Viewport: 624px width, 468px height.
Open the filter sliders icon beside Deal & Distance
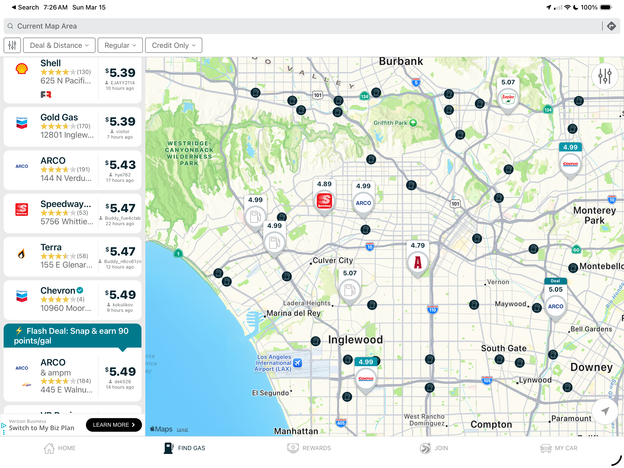12,45
